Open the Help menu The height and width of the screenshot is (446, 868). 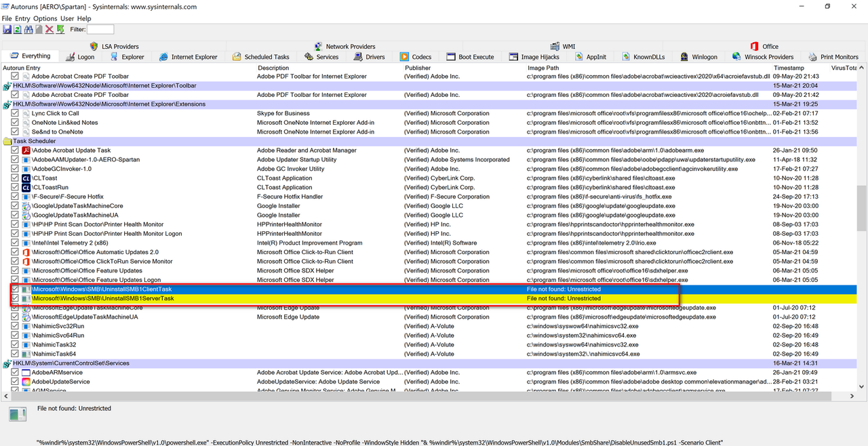point(84,18)
